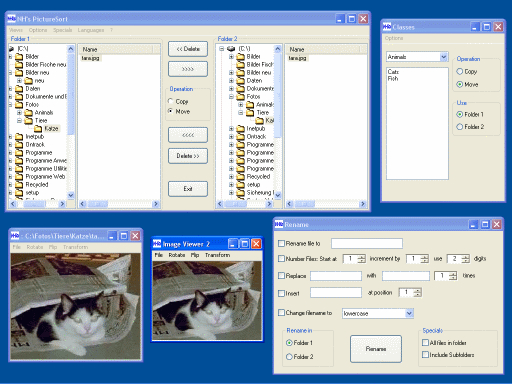Select the Inetpub folder icon in Folder 1

point(19,137)
